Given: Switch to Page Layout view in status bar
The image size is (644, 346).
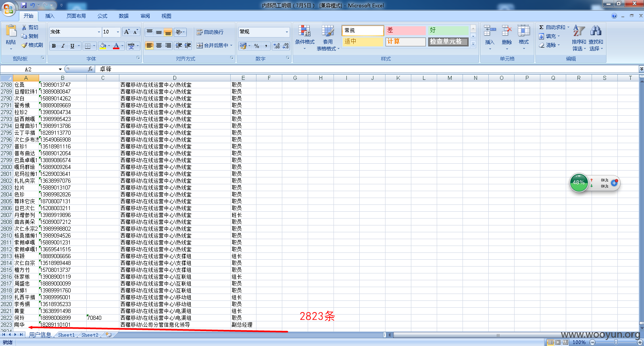Looking at the screenshot, I should pyautogui.click(x=558, y=342).
